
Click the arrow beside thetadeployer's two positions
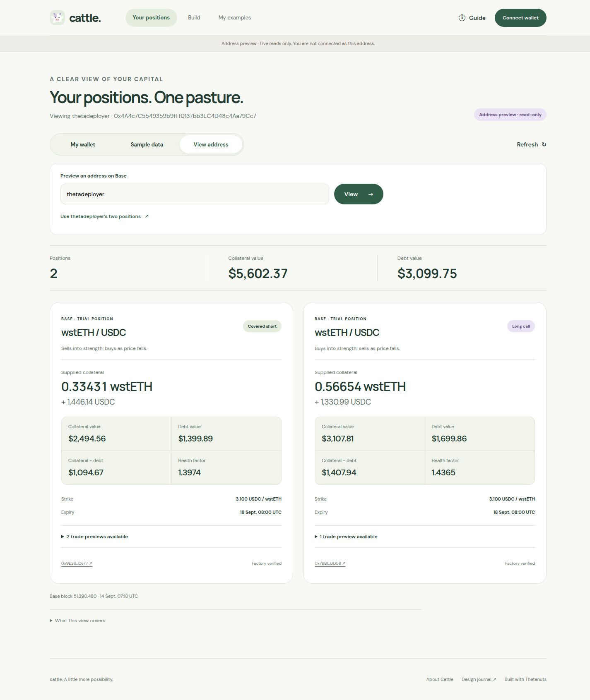pos(147,216)
